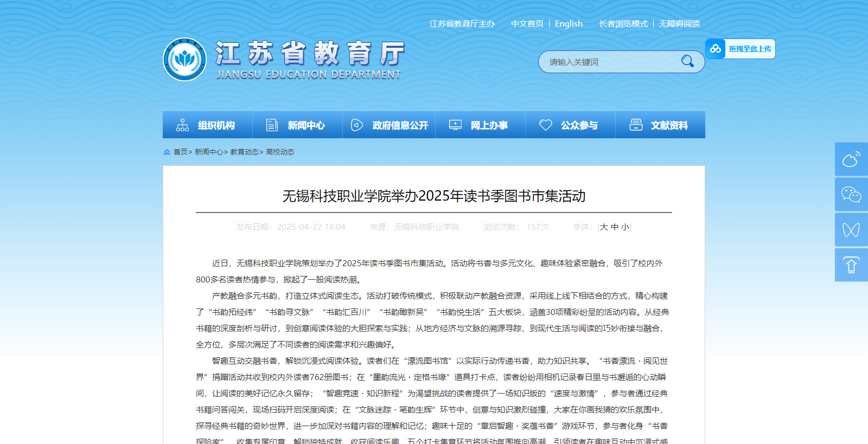868x444 pixels.
Task: Click the search magnifier icon
Action: (687, 61)
